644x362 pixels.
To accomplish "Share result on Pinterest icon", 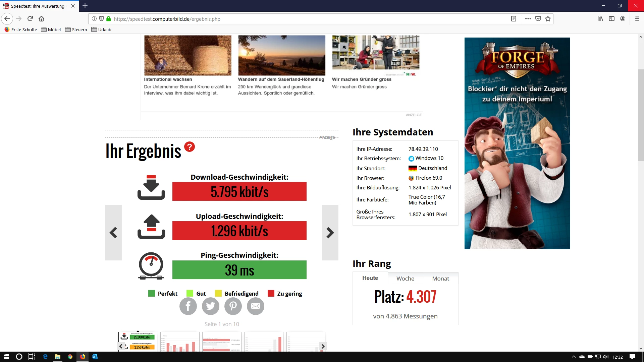I will [x=233, y=306].
